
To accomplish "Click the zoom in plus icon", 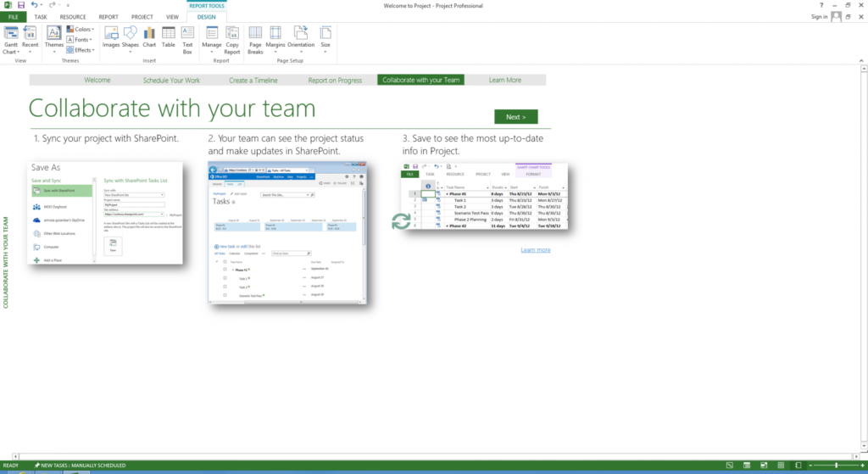I will point(862,466).
